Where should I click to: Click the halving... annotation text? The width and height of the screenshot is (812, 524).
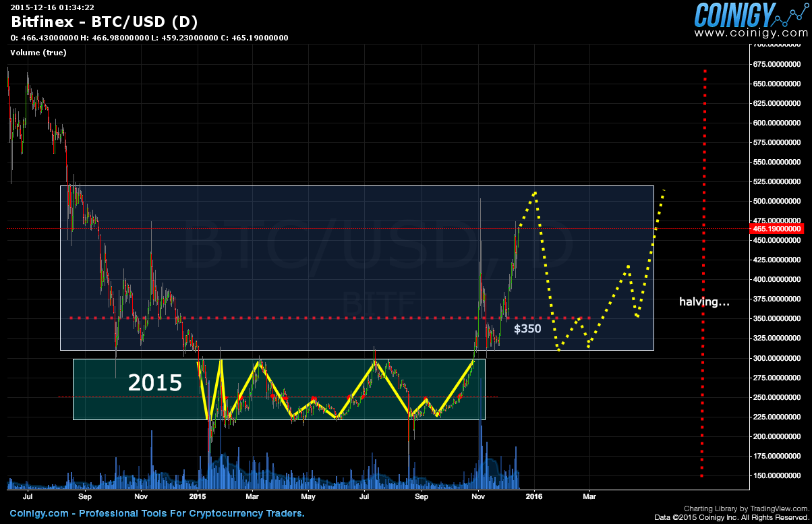tap(704, 302)
